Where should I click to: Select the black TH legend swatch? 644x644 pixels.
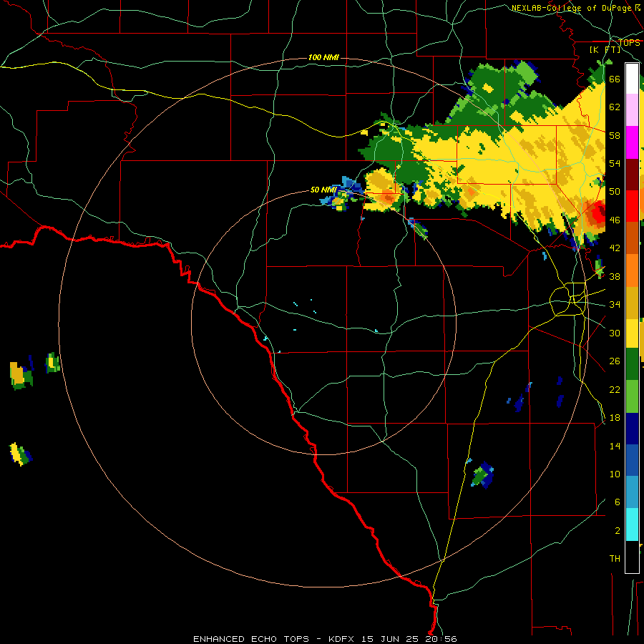click(632, 557)
